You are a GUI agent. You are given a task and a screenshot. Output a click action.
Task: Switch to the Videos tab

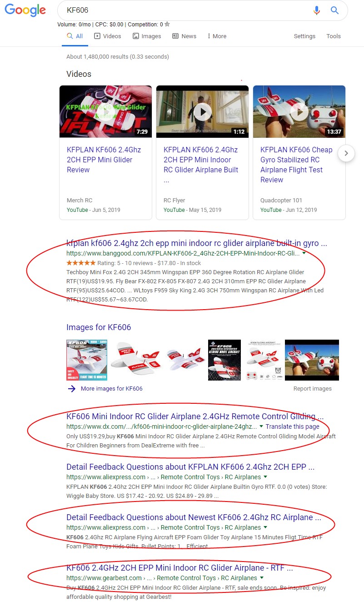(x=108, y=36)
